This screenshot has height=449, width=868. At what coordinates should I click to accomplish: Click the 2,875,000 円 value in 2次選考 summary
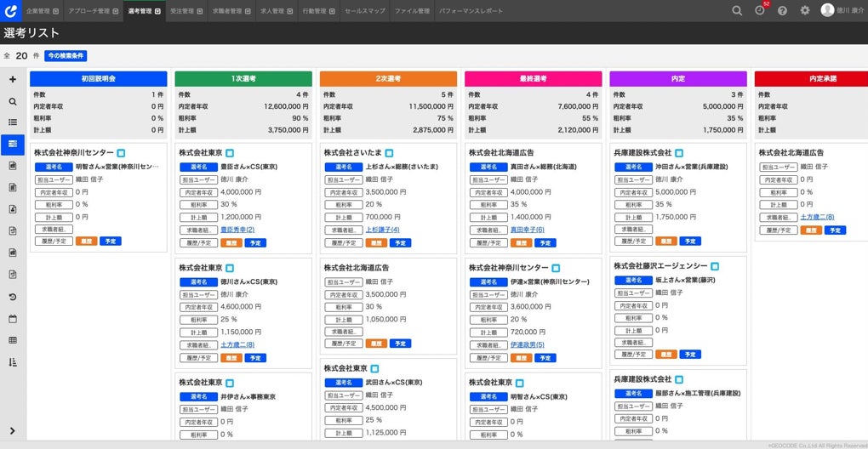pyautogui.click(x=433, y=130)
